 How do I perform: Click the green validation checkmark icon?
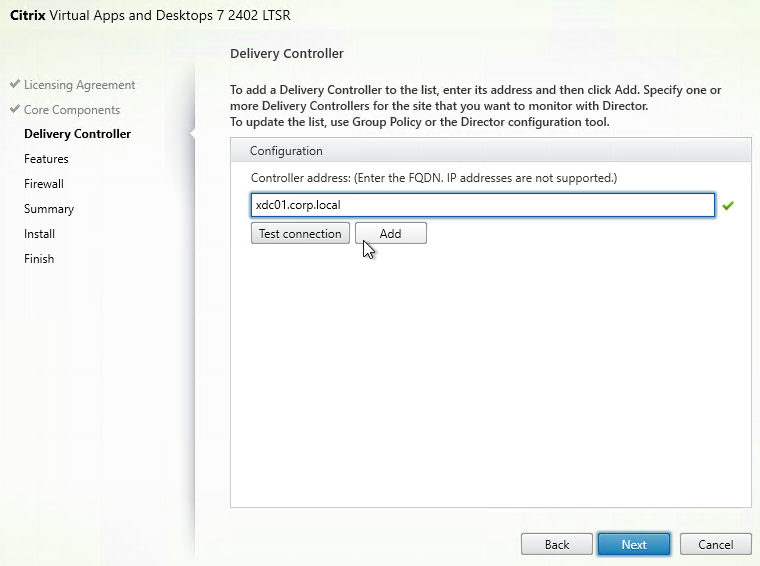[x=728, y=205]
